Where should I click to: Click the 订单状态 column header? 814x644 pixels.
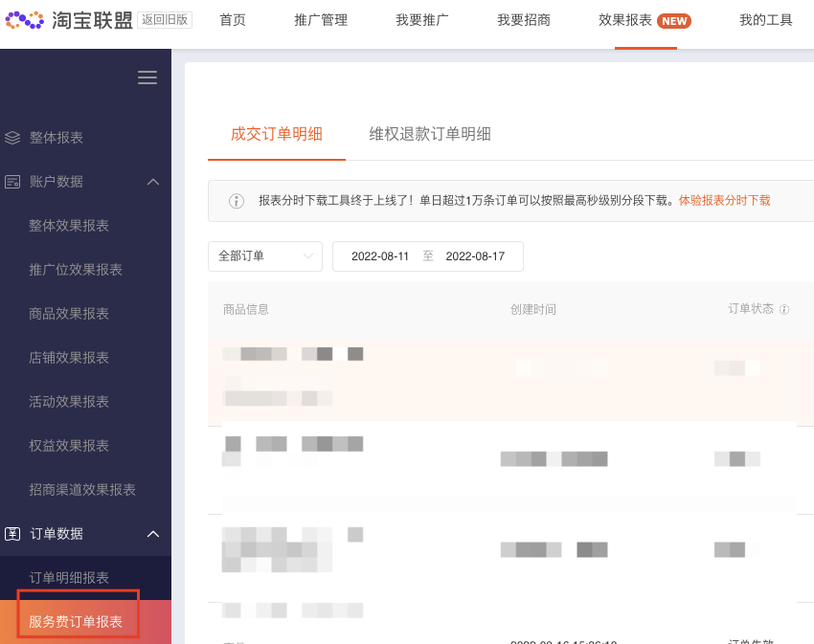point(751,309)
